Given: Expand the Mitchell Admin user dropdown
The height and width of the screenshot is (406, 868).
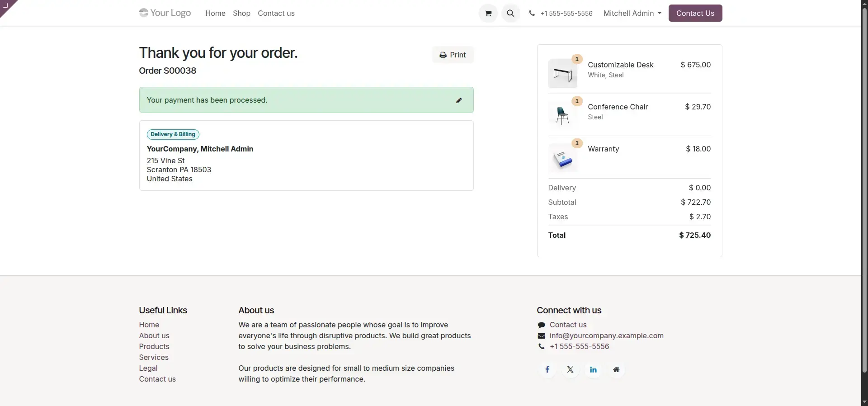Looking at the screenshot, I should pos(632,13).
